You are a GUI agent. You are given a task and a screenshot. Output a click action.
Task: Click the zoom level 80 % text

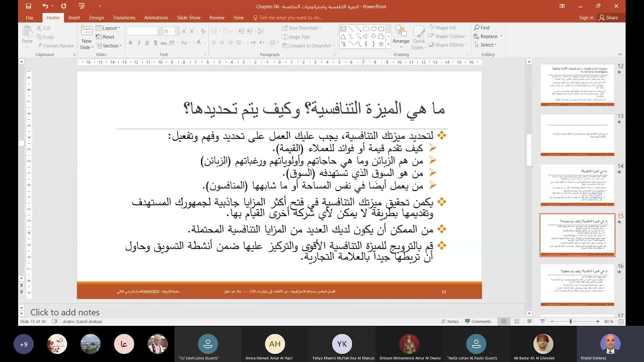click(609, 321)
